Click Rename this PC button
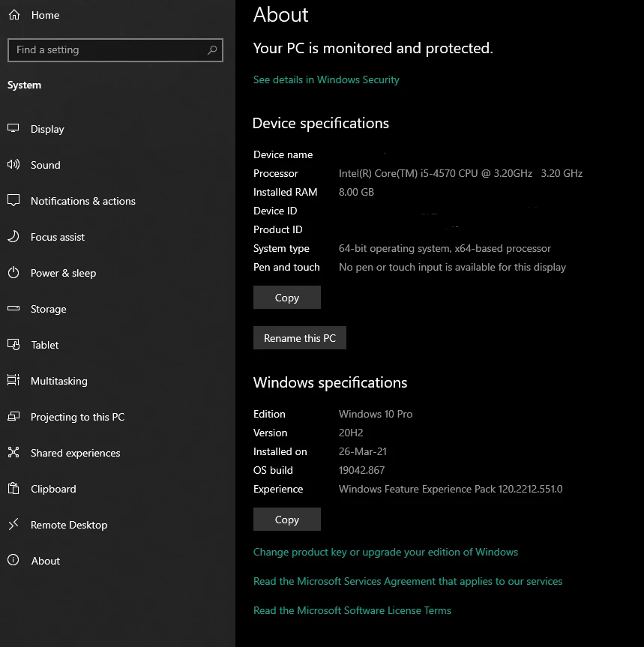 tap(300, 338)
